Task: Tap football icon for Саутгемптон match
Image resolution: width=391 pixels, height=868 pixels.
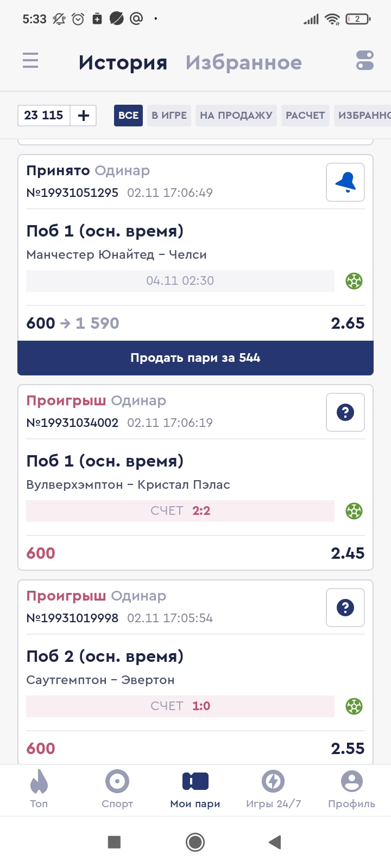Action: coord(354,706)
